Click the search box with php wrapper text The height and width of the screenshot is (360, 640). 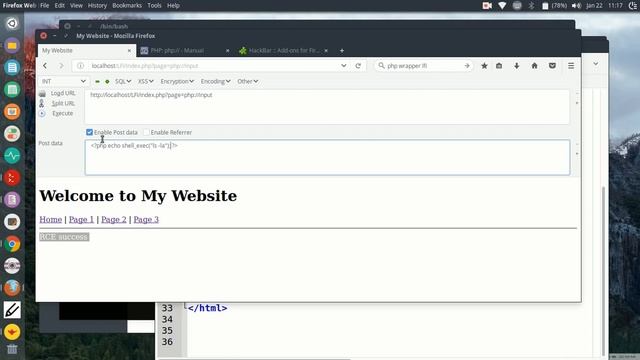423,66
